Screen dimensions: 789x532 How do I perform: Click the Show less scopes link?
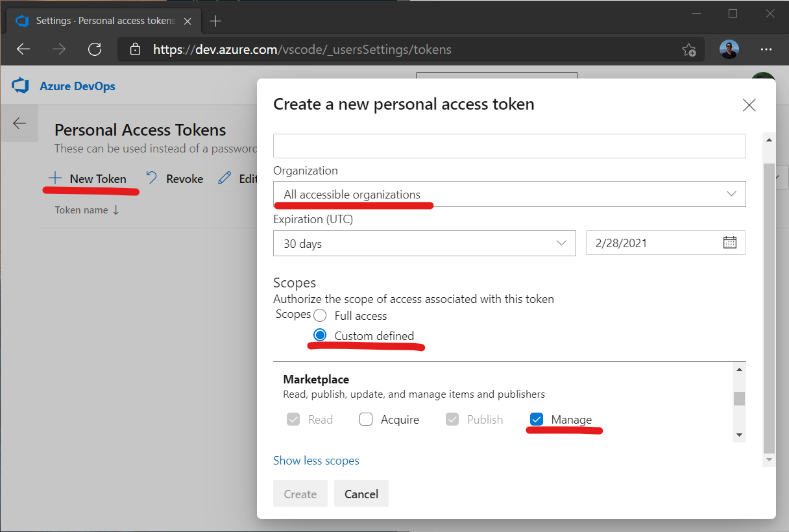tap(316, 461)
